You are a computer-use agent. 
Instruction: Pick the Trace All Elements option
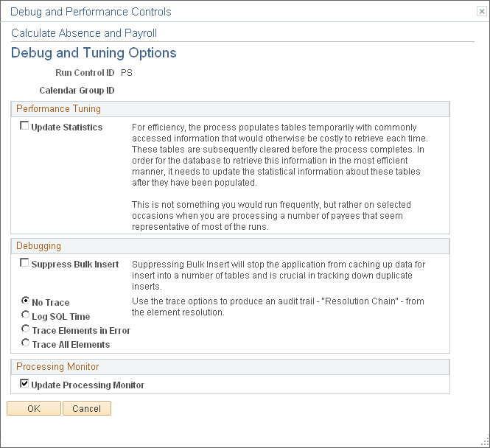tap(25, 343)
